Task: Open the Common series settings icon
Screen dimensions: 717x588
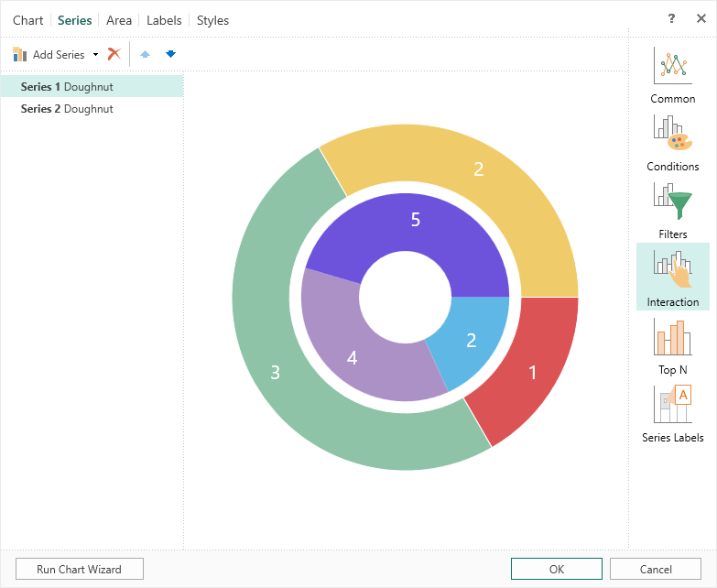Action: [672, 68]
